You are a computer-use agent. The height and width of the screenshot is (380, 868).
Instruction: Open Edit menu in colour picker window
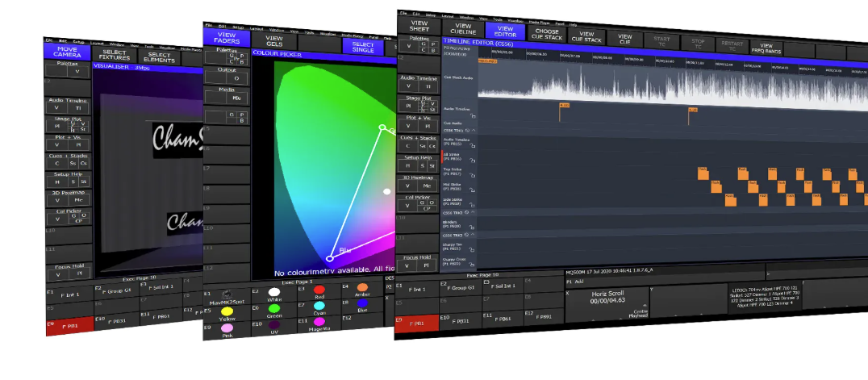pos(222,26)
